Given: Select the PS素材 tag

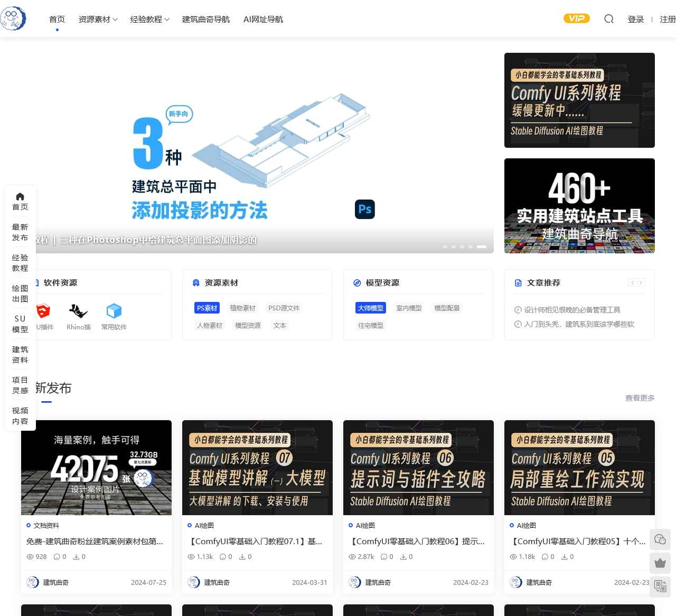Looking at the screenshot, I should [x=207, y=308].
